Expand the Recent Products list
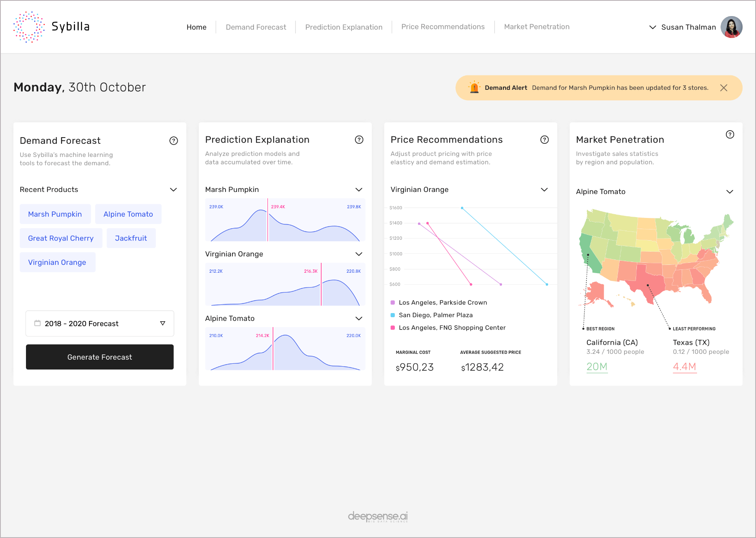The height and width of the screenshot is (538, 756). (x=174, y=189)
